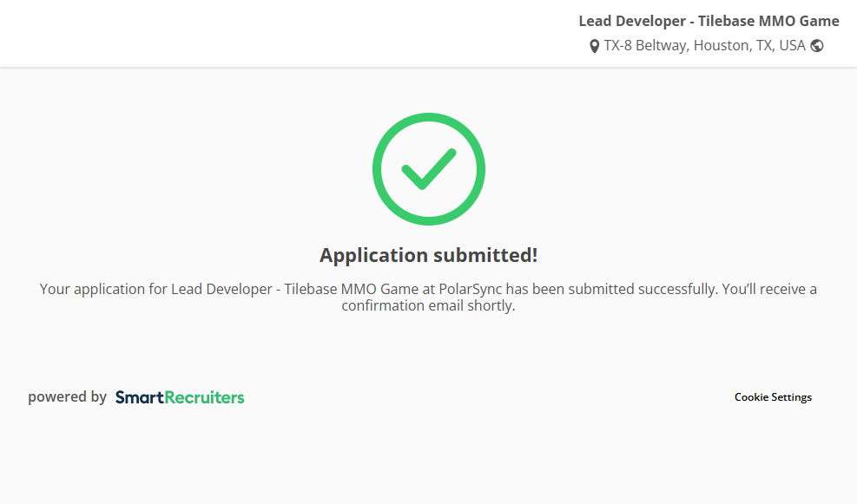Click the word "USA" in the header location
Image resolution: width=857 pixels, height=504 pixels.
pos(792,46)
